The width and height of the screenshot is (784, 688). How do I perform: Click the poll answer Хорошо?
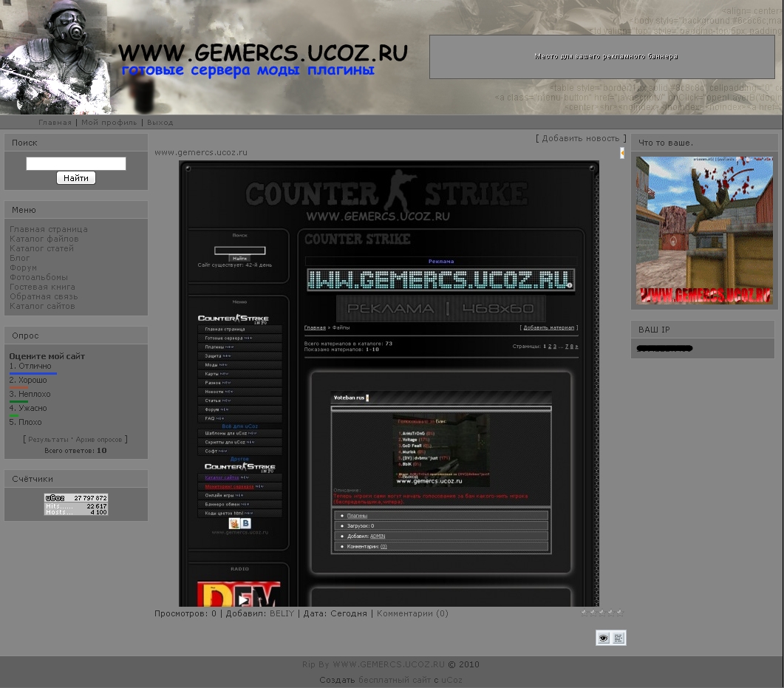coord(33,380)
